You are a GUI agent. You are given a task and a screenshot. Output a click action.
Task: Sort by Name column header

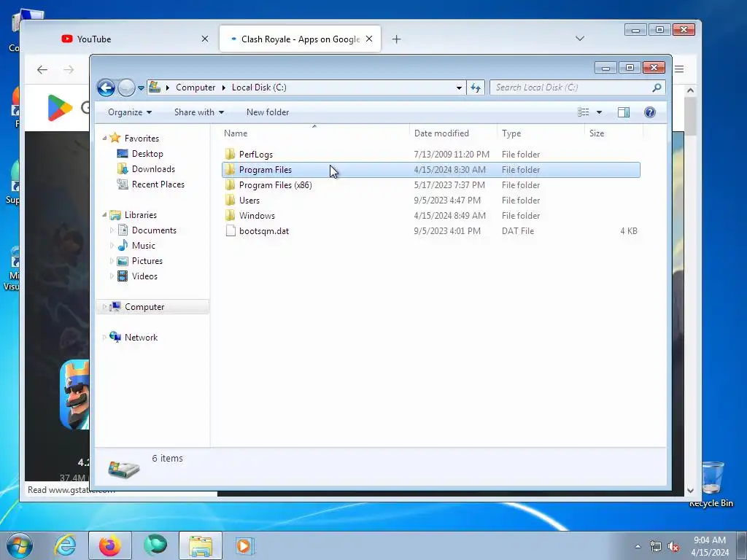(314, 133)
